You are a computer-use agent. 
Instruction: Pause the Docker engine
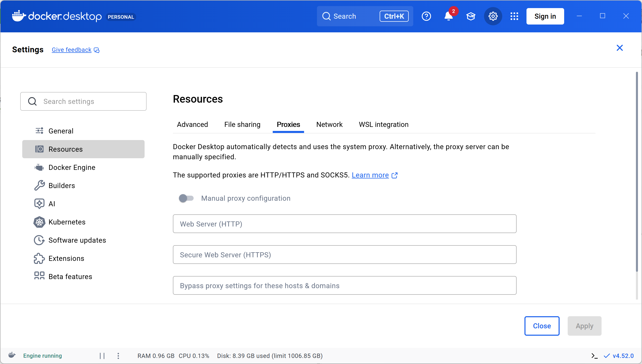coord(102,356)
